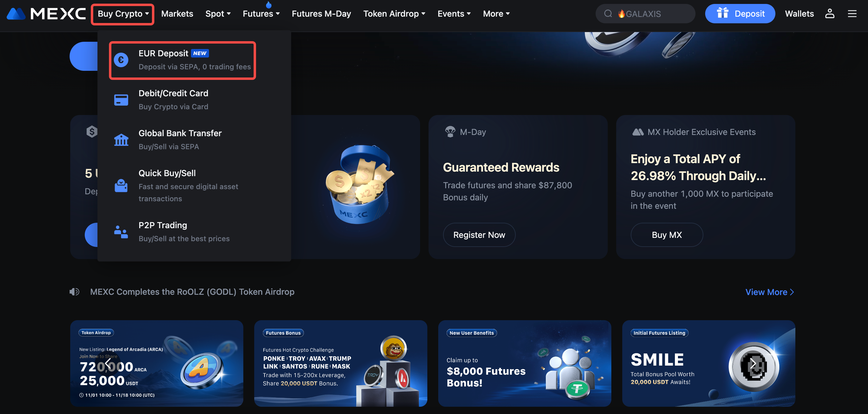Open the user profile icon
The width and height of the screenshot is (868, 414).
point(829,14)
